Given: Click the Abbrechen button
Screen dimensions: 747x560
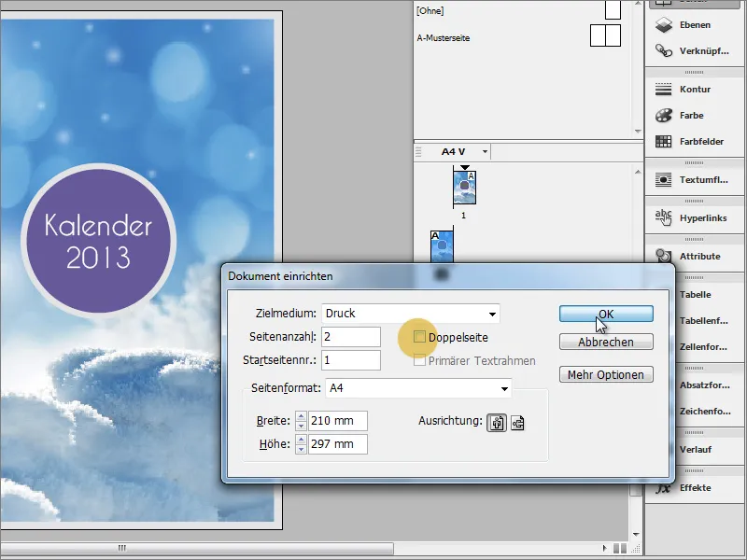Looking at the screenshot, I should pos(606,342).
